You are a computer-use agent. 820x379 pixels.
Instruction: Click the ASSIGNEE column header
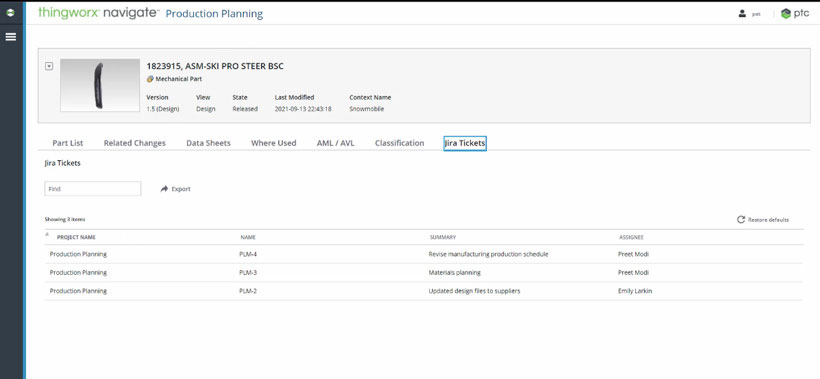pyautogui.click(x=631, y=237)
